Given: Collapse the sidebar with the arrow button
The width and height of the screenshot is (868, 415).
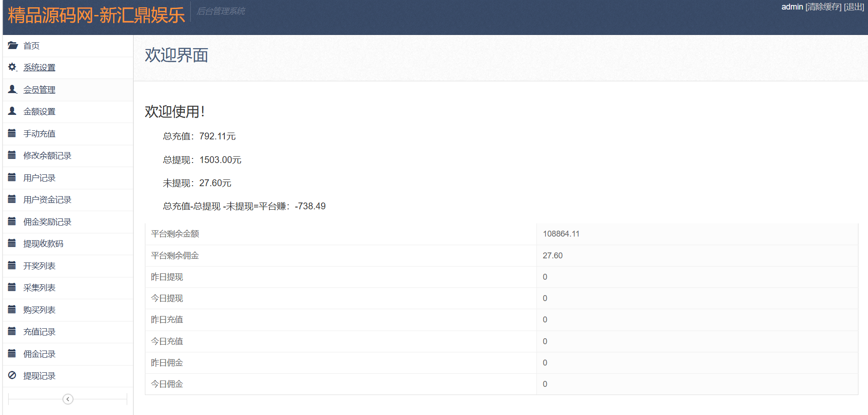Looking at the screenshot, I should pos(68,399).
